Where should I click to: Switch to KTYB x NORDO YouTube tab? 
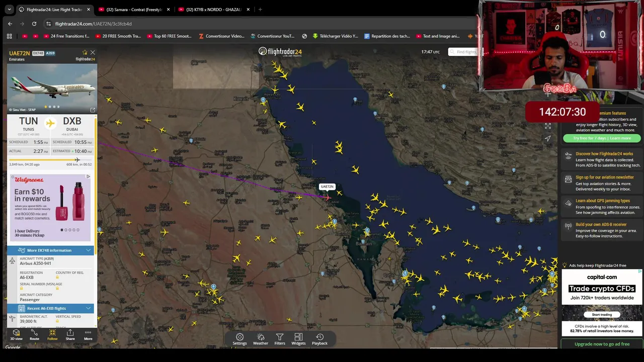[x=214, y=10]
